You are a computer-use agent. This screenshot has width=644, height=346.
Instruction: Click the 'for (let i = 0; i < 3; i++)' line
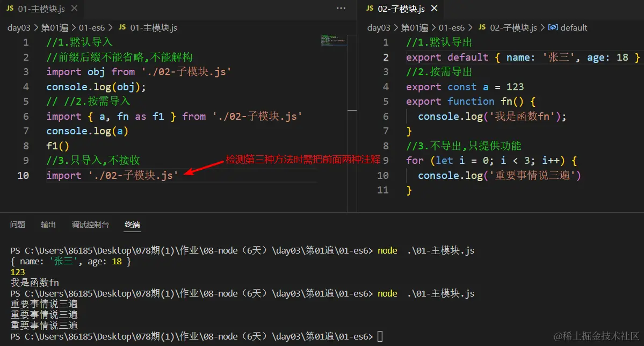[x=491, y=161]
